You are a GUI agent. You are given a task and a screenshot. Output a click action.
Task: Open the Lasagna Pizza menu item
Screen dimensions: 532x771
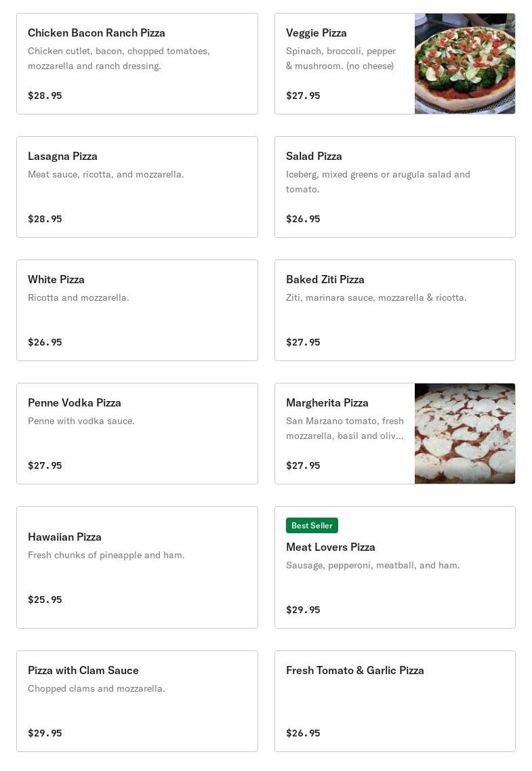click(x=137, y=187)
